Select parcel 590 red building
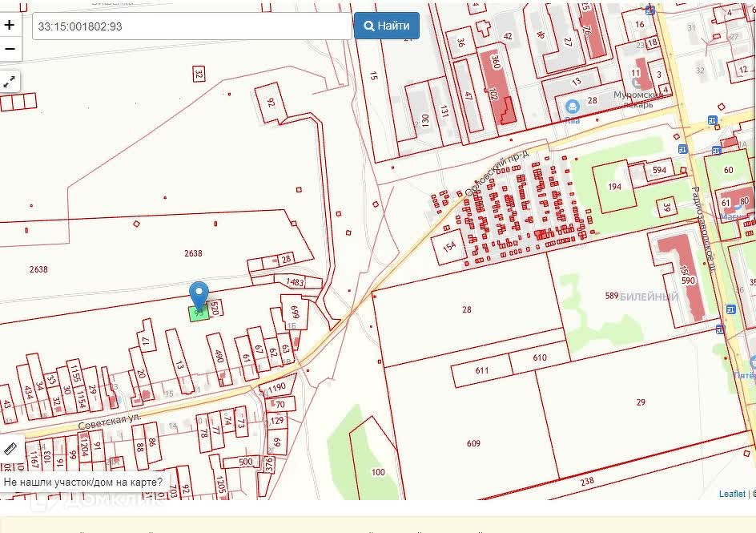This screenshot has height=533, width=756. 688,281
